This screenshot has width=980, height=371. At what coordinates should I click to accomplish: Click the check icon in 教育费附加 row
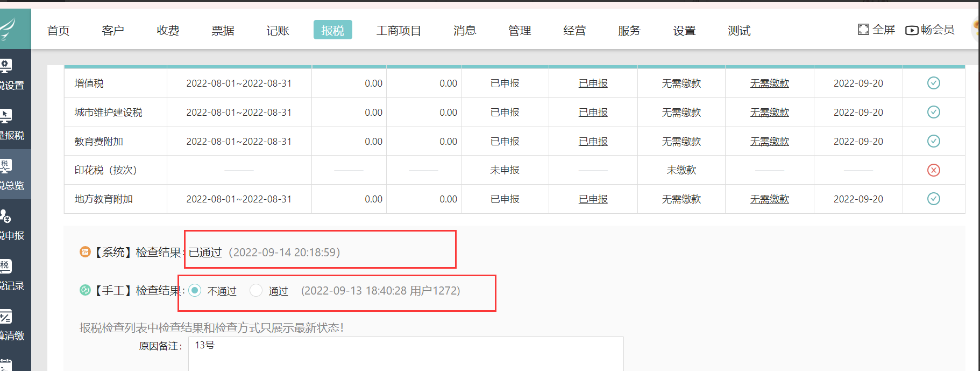pos(933,141)
